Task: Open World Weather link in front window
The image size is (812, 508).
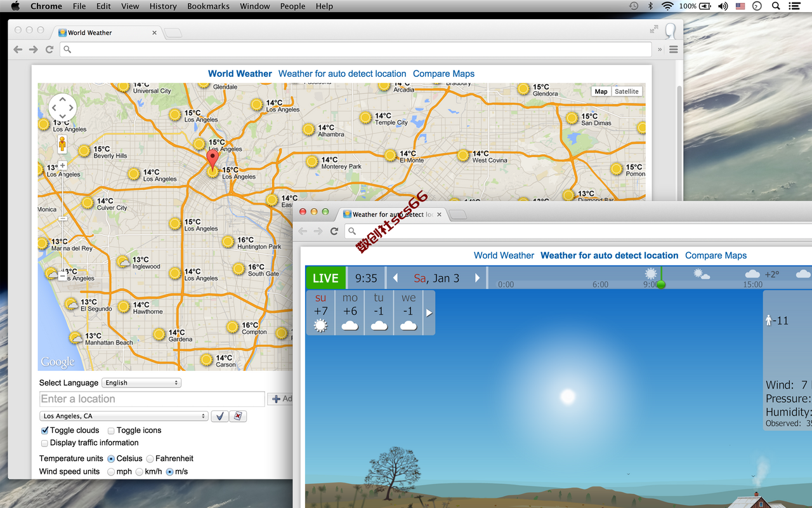Action: coord(504,255)
